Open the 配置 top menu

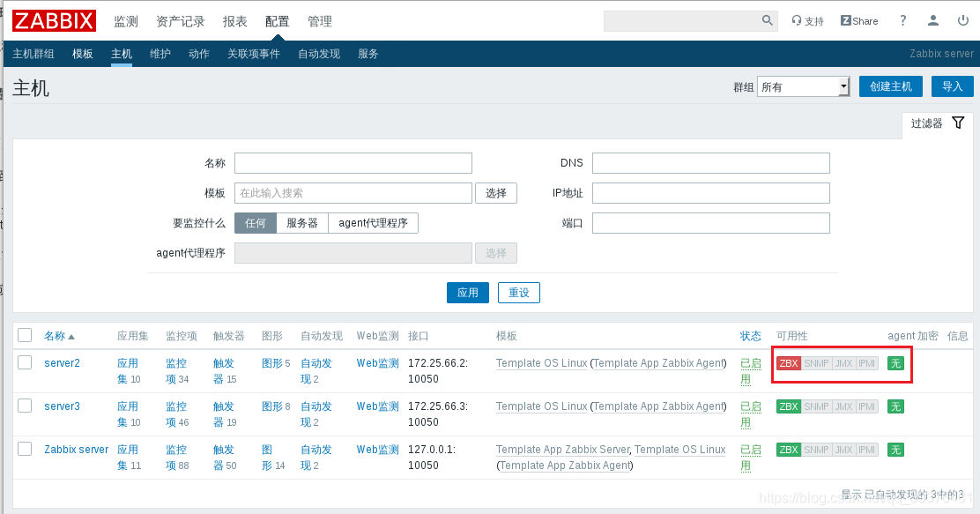tap(277, 21)
